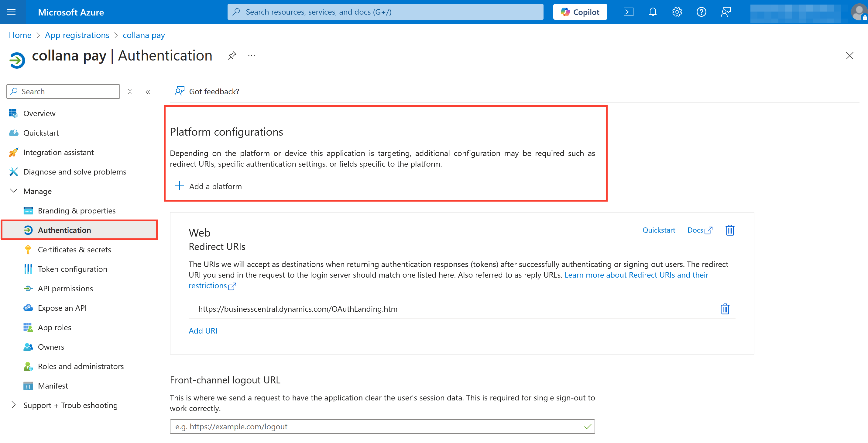
Task: Click the Owners people icon
Action: point(28,347)
